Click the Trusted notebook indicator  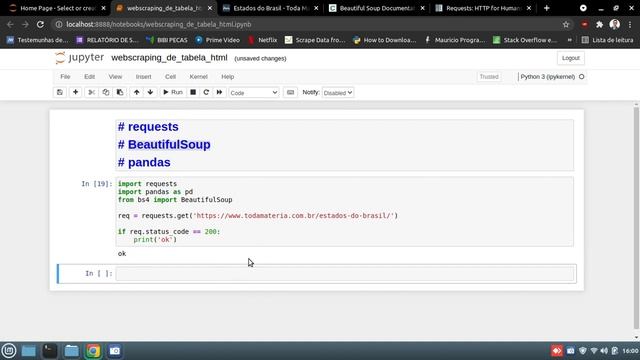pyautogui.click(x=489, y=77)
